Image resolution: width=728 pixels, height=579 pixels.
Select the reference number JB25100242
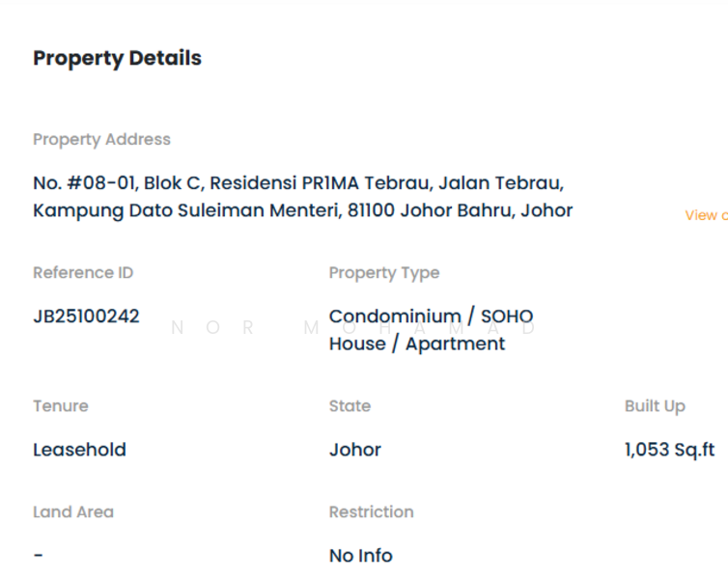pos(86,316)
